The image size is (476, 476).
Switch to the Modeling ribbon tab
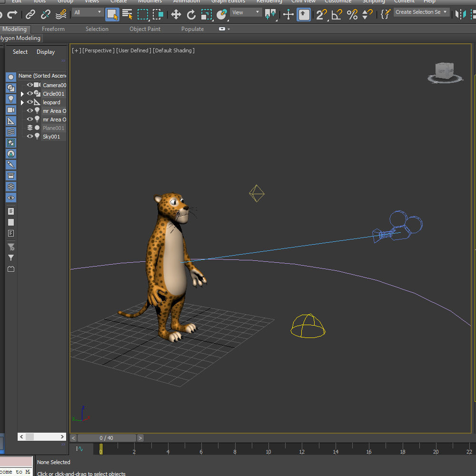(x=15, y=29)
